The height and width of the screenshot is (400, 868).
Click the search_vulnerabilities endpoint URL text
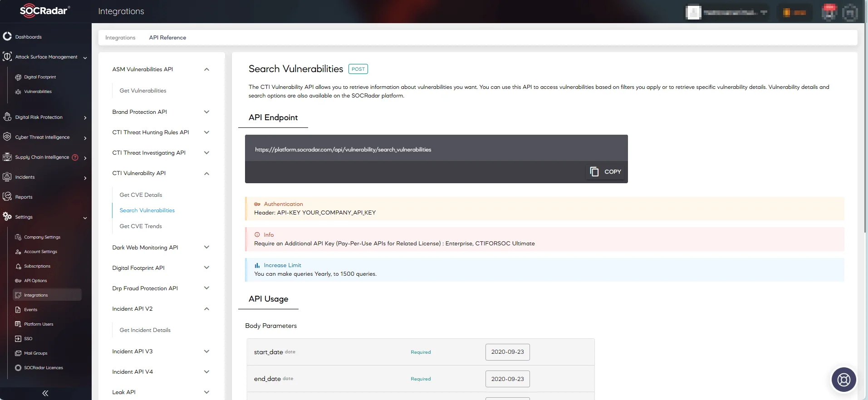(343, 150)
